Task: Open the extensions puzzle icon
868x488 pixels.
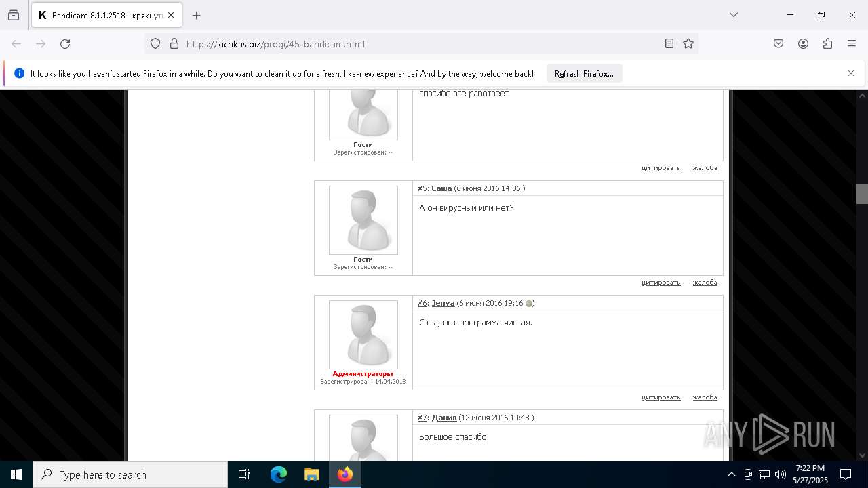Action: click(x=827, y=44)
